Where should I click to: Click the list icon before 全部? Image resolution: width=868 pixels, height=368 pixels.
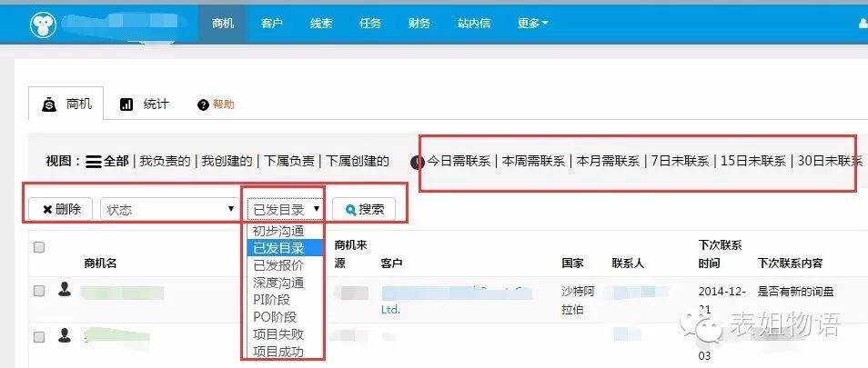pyautogui.click(x=94, y=162)
